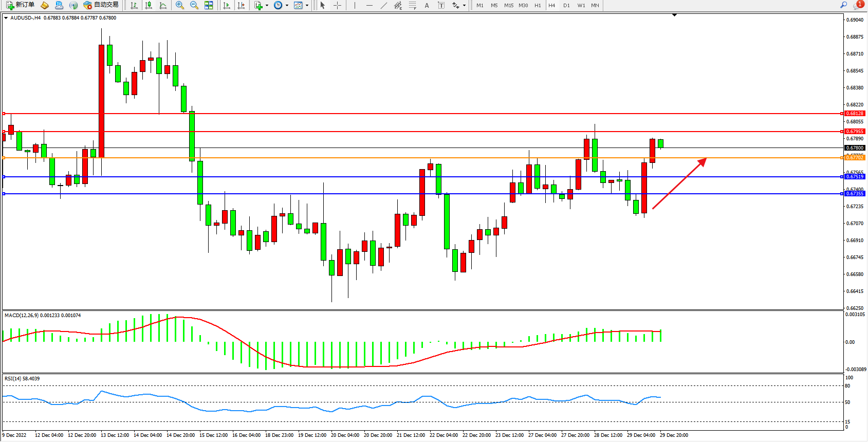The image size is (868, 442).
Task: Click the New Order (新订单) button
Action: click(21, 5)
